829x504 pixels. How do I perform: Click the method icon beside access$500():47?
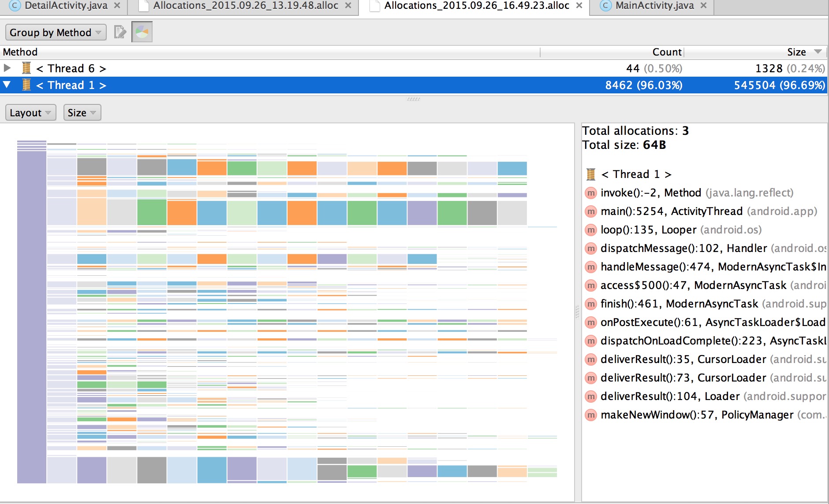pyautogui.click(x=591, y=285)
